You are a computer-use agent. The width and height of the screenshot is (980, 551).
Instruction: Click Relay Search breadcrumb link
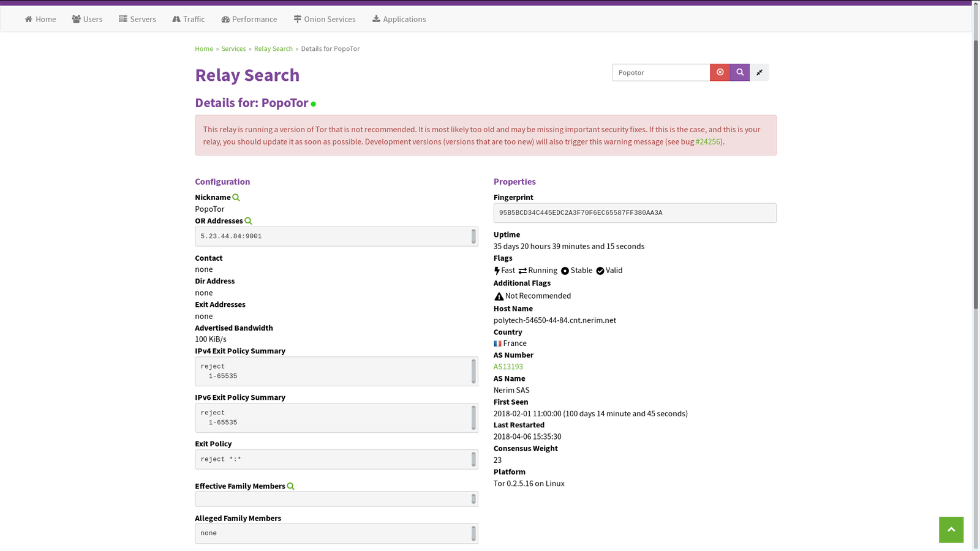[273, 48]
